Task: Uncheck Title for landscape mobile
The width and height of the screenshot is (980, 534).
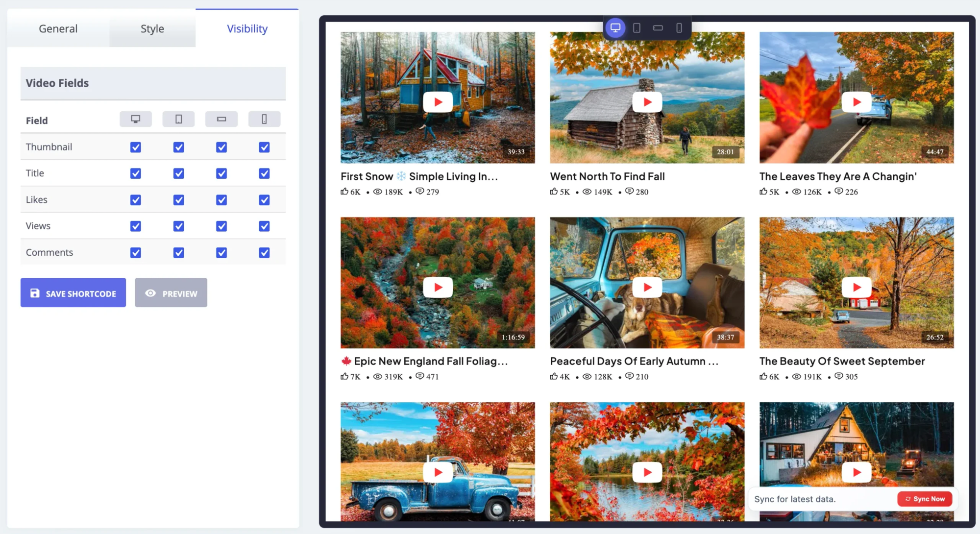Action: click(221, 173)
